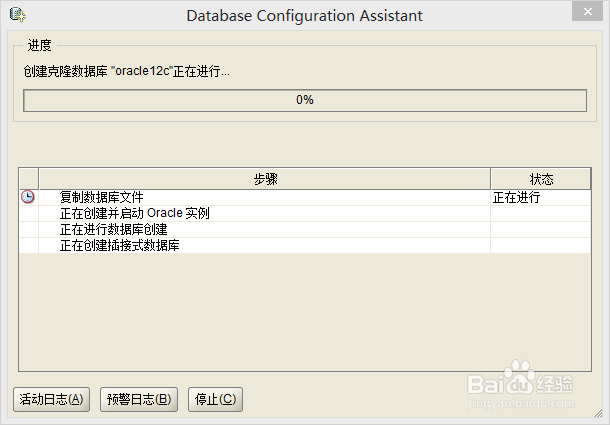This screenshot has height=425, width=610.
Task: Select the 正在创建并启动 Oracle 实例 row
Action: [305, 213]
